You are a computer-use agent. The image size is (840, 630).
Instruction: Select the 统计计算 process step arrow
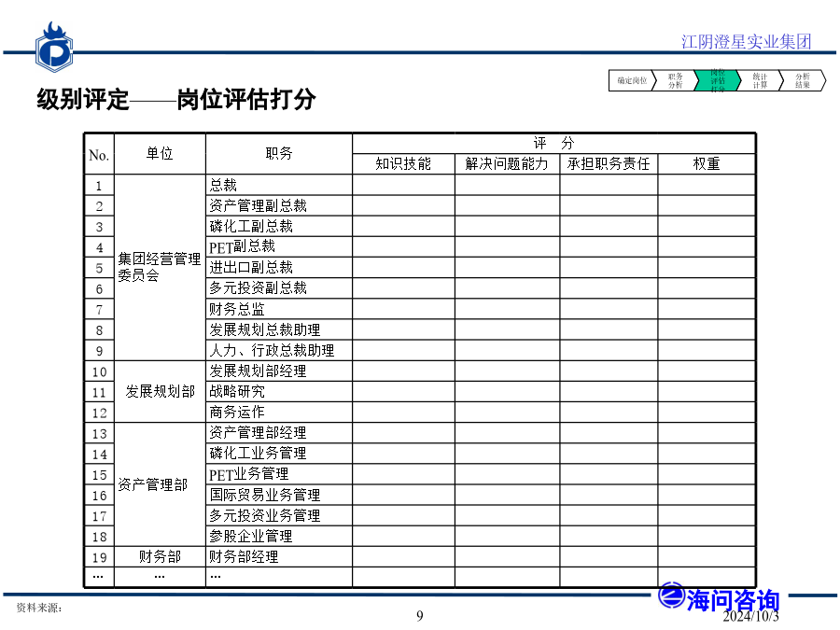pos(760,81)
